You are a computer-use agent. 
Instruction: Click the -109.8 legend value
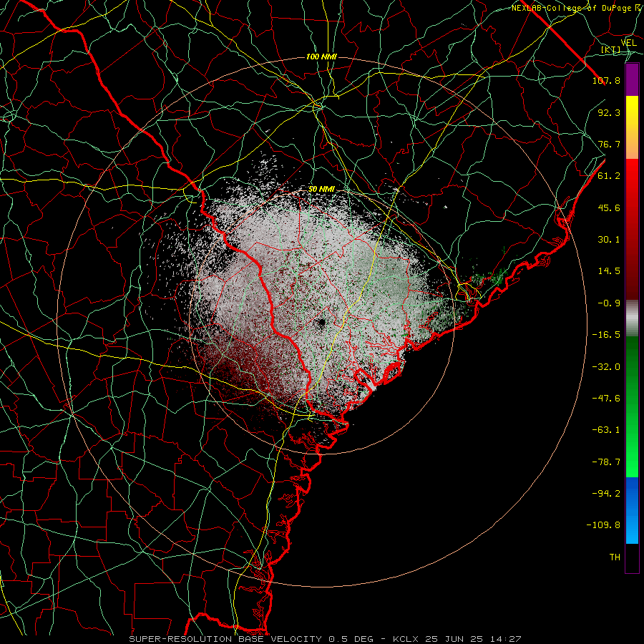(x=603, y=525)
